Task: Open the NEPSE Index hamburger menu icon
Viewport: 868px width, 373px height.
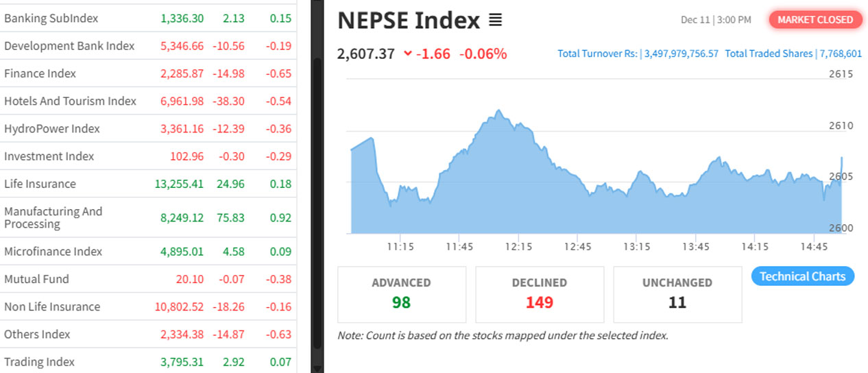Action: click(495, 21)
